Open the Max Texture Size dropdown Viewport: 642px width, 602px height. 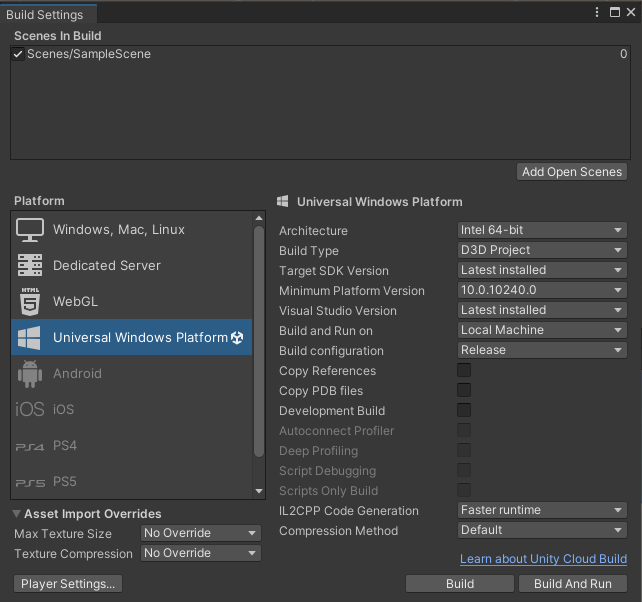pos(201,533)
